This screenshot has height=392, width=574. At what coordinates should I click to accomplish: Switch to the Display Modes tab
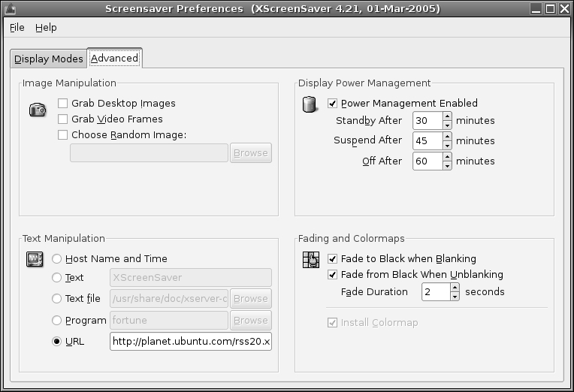point(49,59)
